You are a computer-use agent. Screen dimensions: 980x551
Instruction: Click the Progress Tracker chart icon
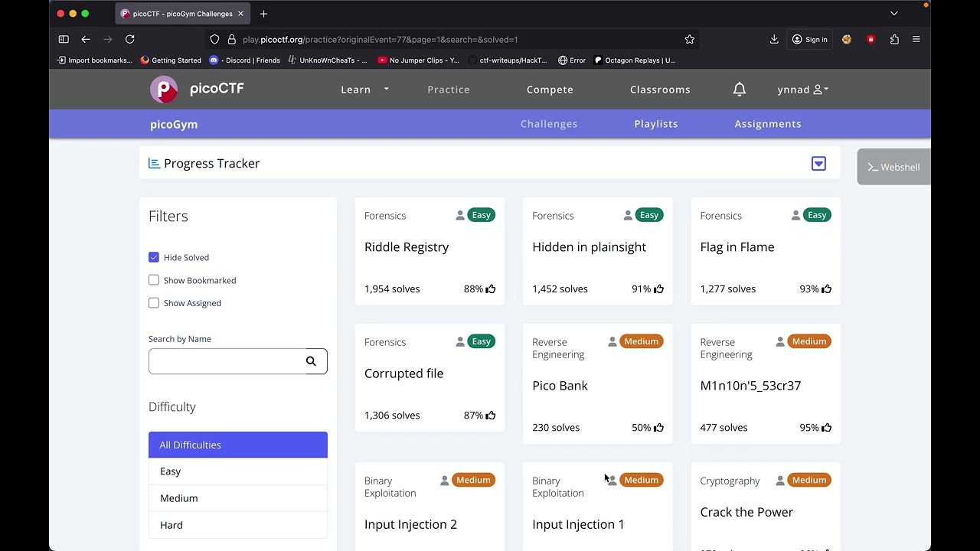click(154, 163)
